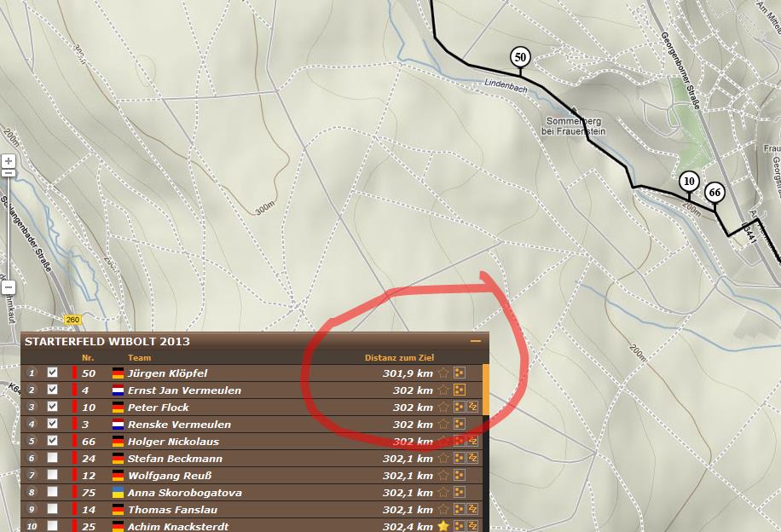Zoom in the map with plus button
781x532 pixels.
pos(8,160)
